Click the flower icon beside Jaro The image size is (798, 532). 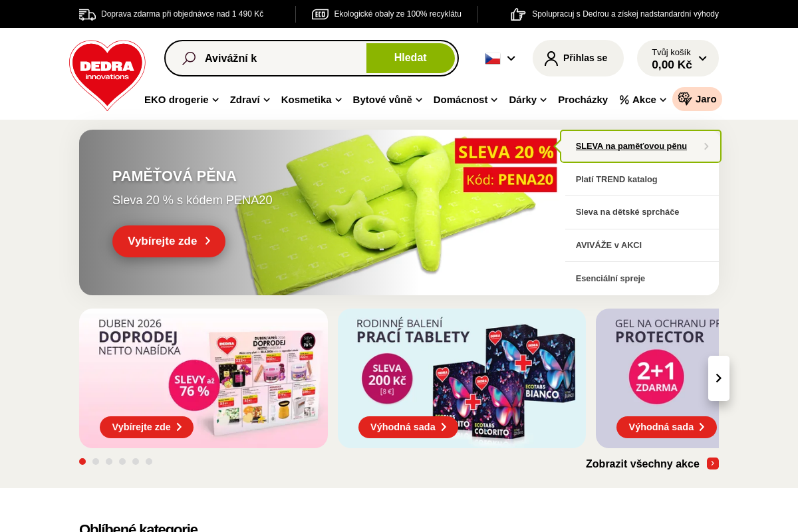(685, 99)
